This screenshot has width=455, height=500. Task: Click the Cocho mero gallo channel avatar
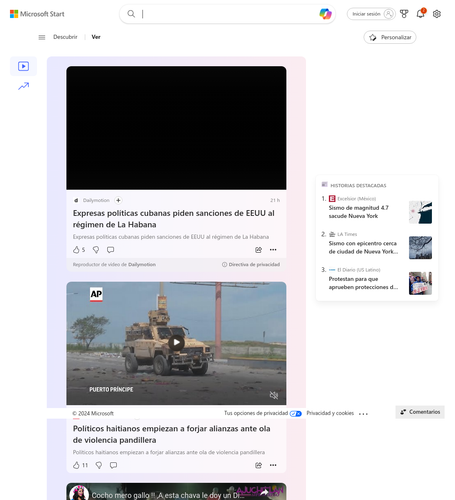(x=79, y=493)
